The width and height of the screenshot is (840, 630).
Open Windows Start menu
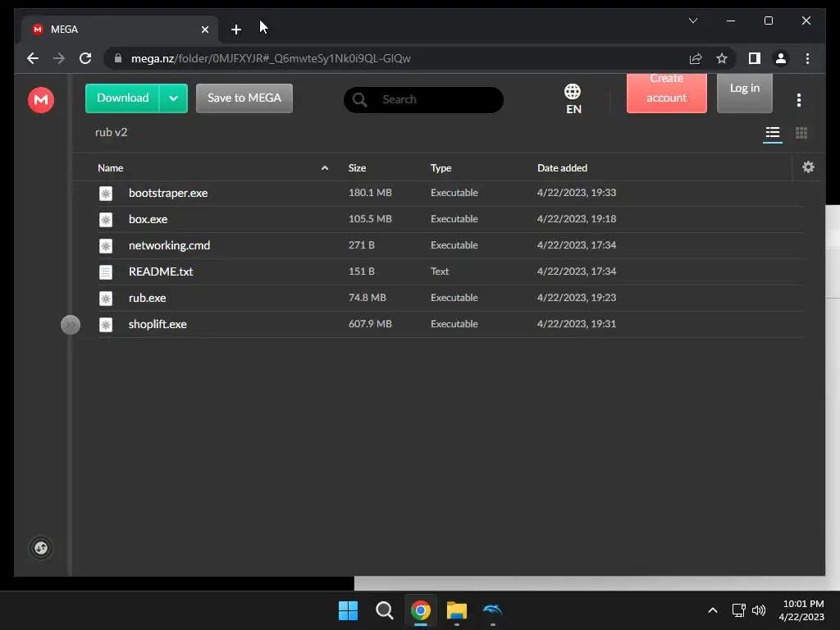pos(348,610)
